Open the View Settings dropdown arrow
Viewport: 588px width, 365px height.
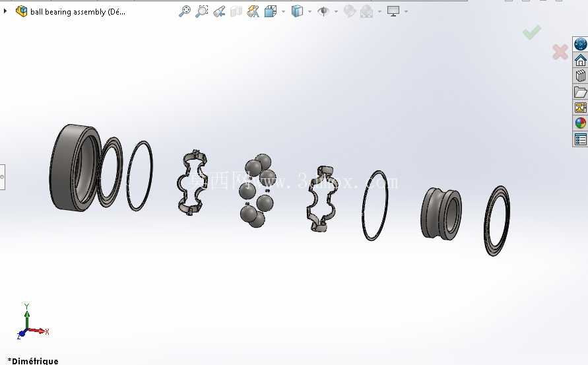pyautogui.click(x=406, y=12)
